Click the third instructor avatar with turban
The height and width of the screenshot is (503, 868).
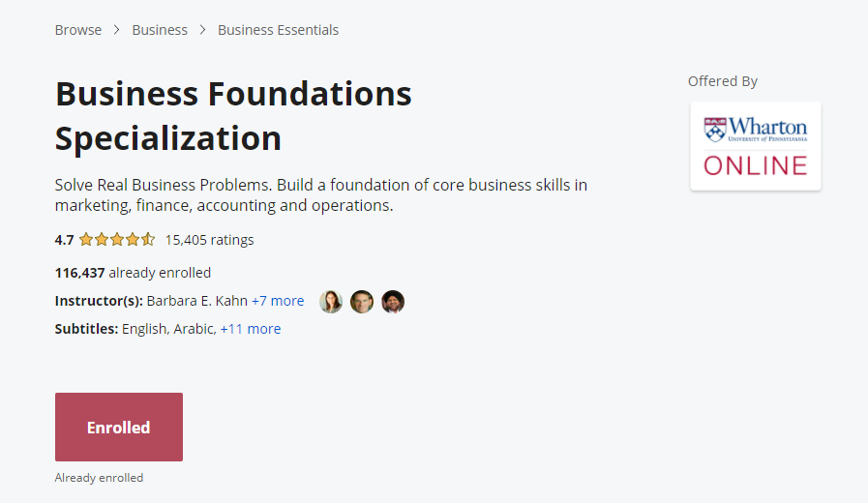393,302
